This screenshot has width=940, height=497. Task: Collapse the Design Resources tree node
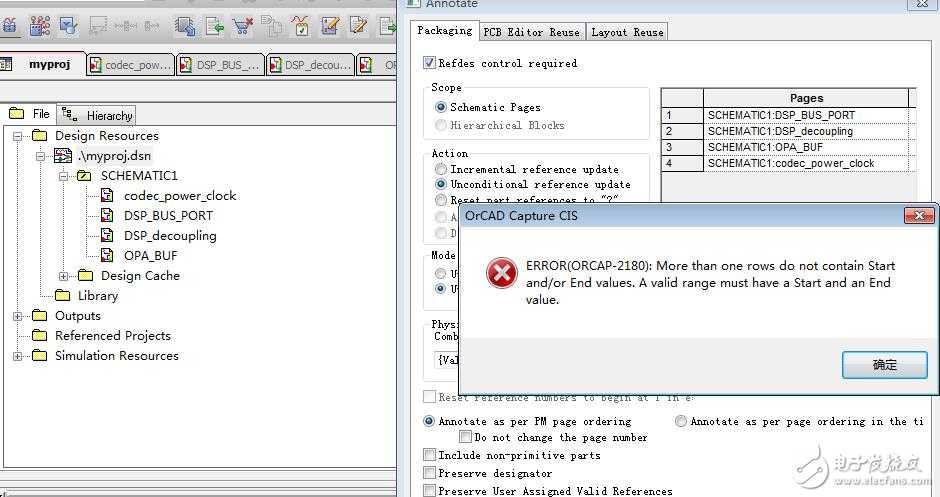click(x=17, y=136)
